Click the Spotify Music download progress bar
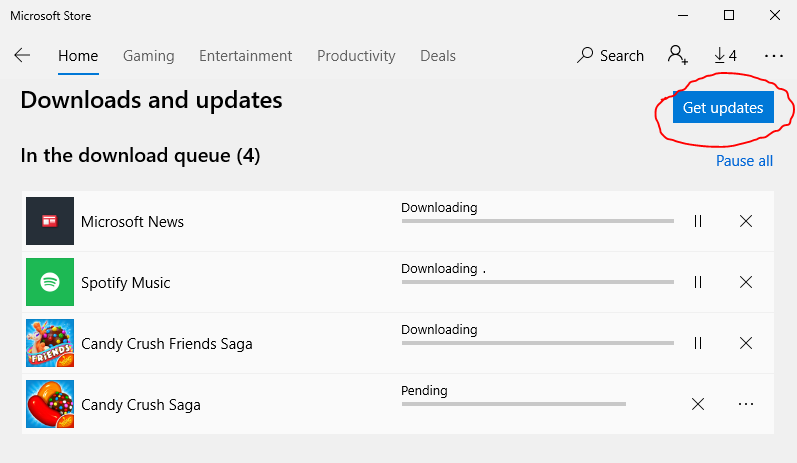The width and height of the screenshot is (797, 463). click(537, 282)
